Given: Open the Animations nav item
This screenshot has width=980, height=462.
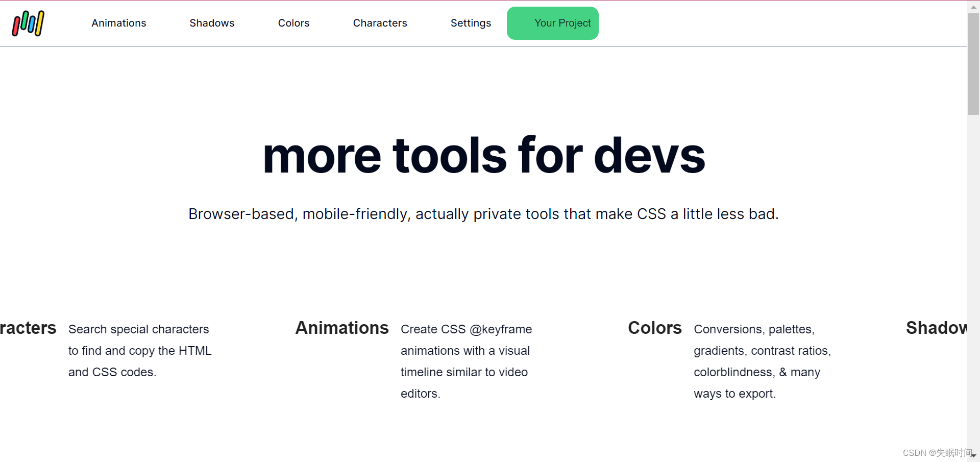Looking at the screenshot, I should click(119, 23).
